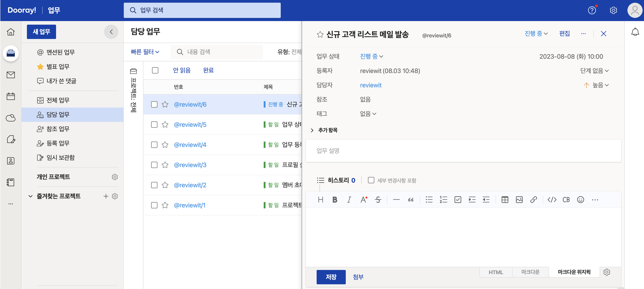Star the @reviewit/5 task
This screenshot has height=289, width=644.
(165, 125)
